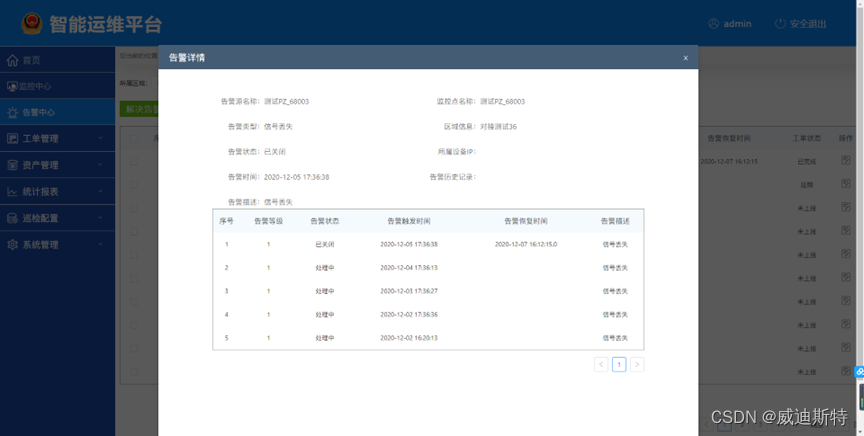
Task: Click the green 解决告警 button behind the dialog
Action: pyautogui.click(x=139, y=109)
